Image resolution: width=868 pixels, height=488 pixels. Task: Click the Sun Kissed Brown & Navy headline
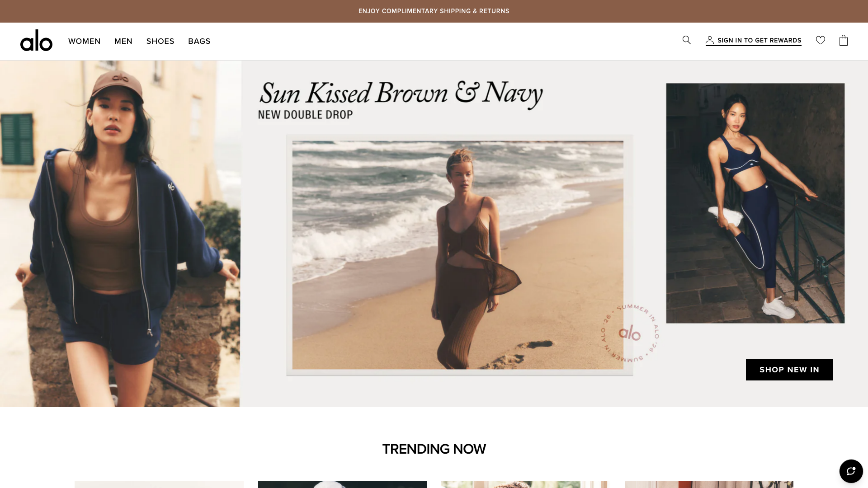click(401, 94)
